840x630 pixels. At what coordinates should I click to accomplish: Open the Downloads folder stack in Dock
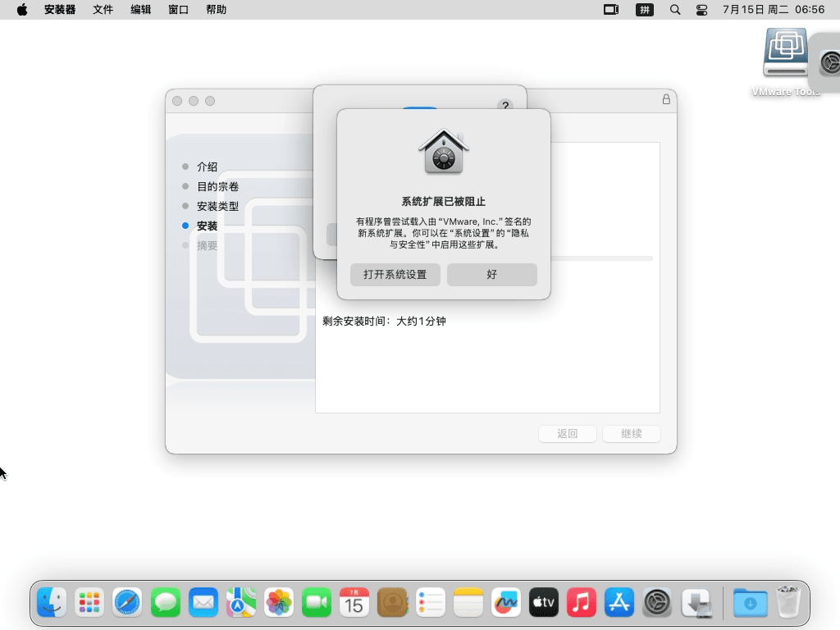(x=750, y=604)
